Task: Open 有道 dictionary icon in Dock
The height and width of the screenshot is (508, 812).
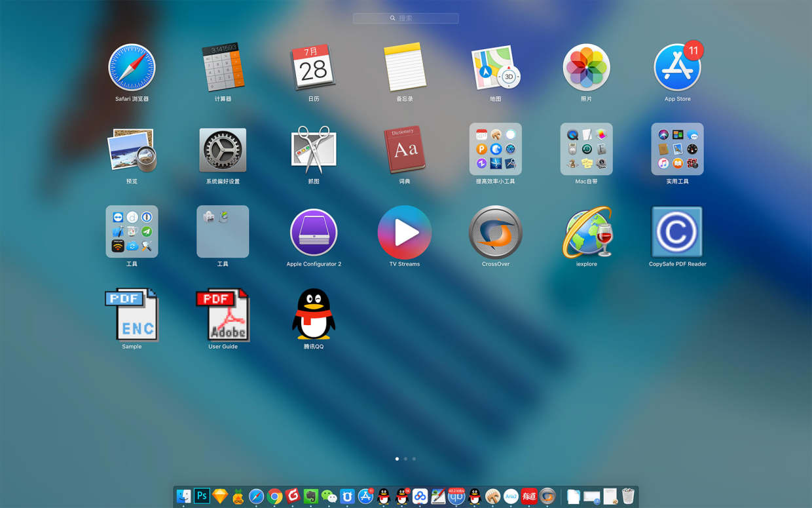Action: 529,496
